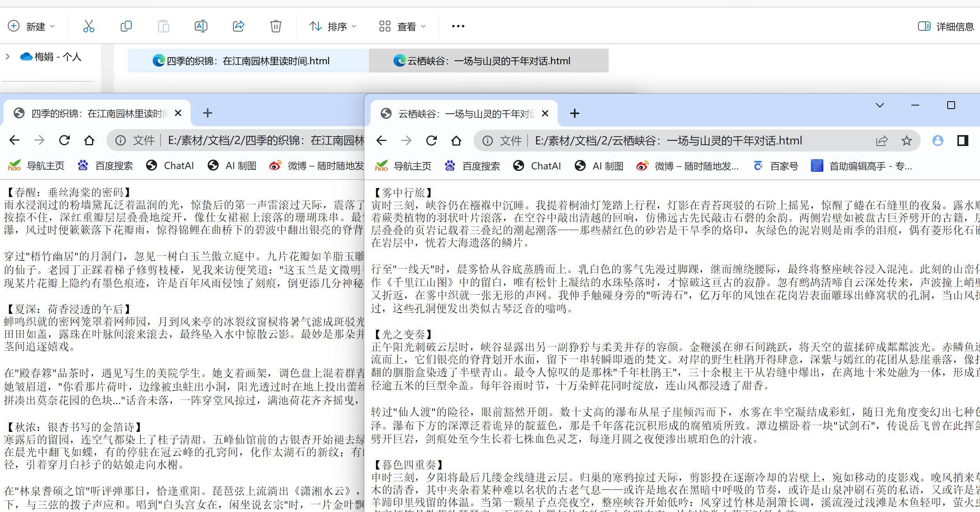980x512 pixels.
Task: Click the Delete trash can icon
Action: [x=275, y=26]
